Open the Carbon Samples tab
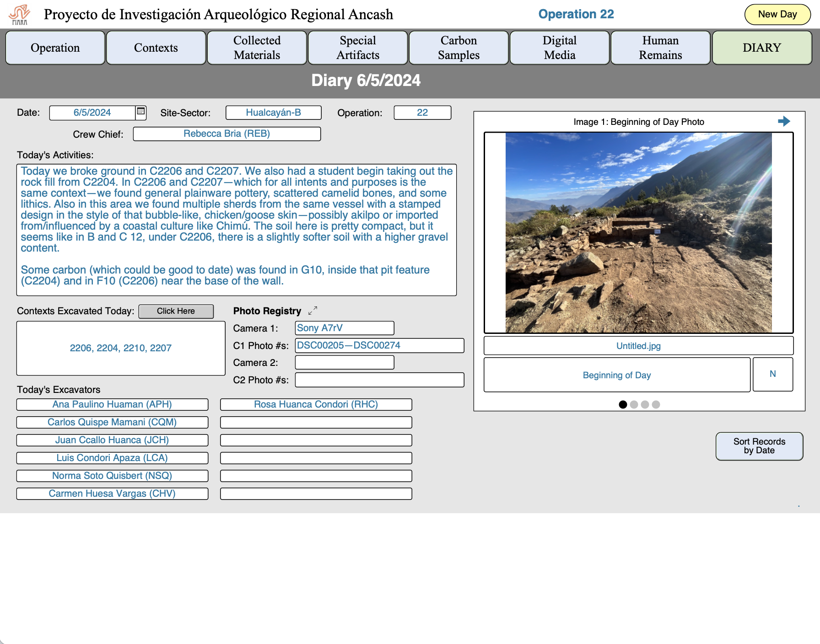 click(459, 48)
